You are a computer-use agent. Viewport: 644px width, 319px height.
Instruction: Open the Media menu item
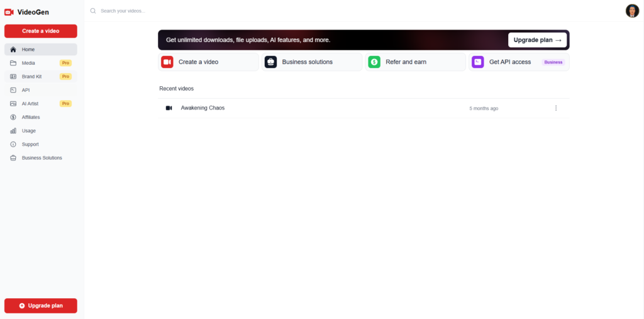(41, 63)
